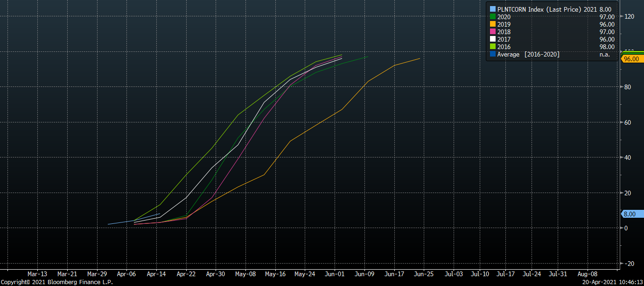644x286 pixels.
Task: Select the 2019 series legend label
Action: point(504,24)
